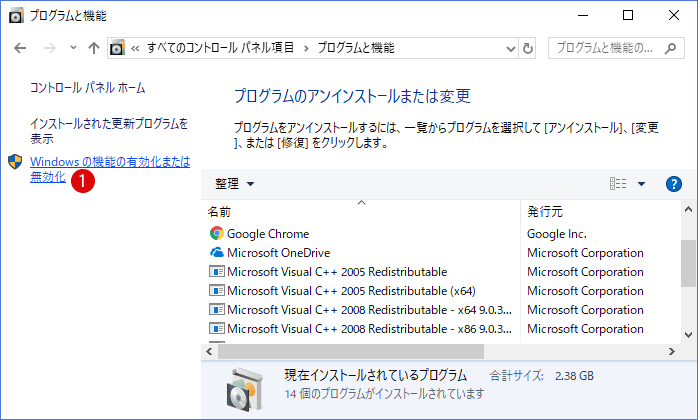Open recent locations dropdown arrow

click(73, 47)
